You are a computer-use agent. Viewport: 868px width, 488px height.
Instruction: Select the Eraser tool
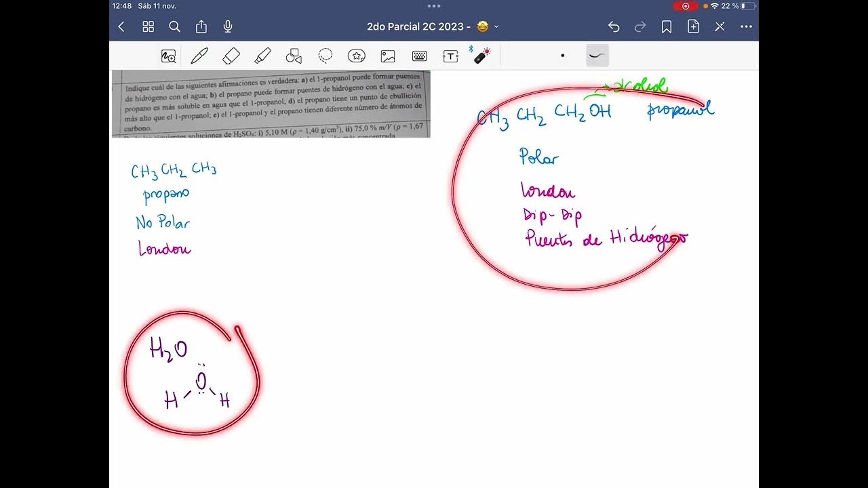point(231,56)
